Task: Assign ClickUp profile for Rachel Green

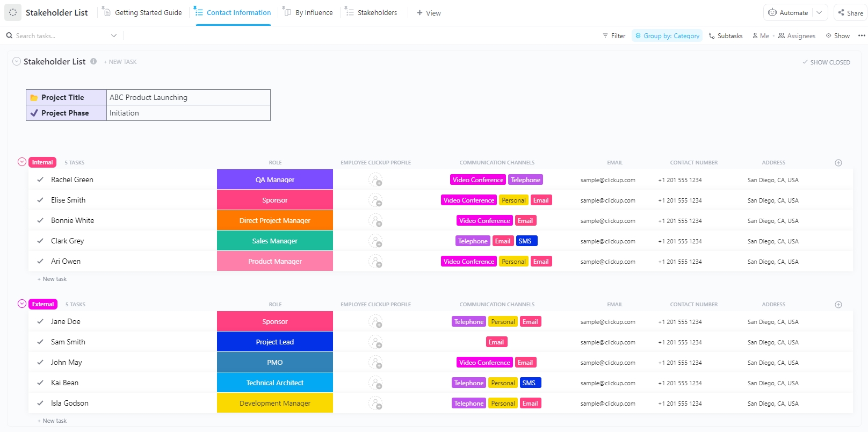Action: tap(375, 180)
